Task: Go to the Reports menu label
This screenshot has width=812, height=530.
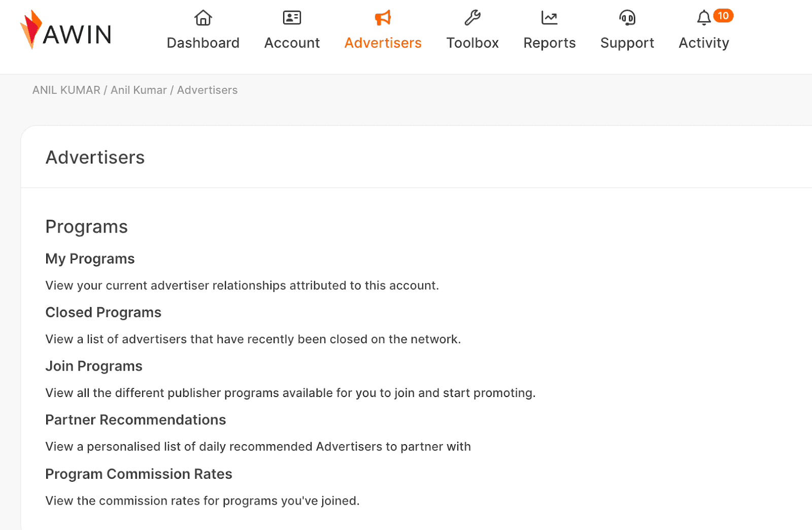Action: (550, 43)
